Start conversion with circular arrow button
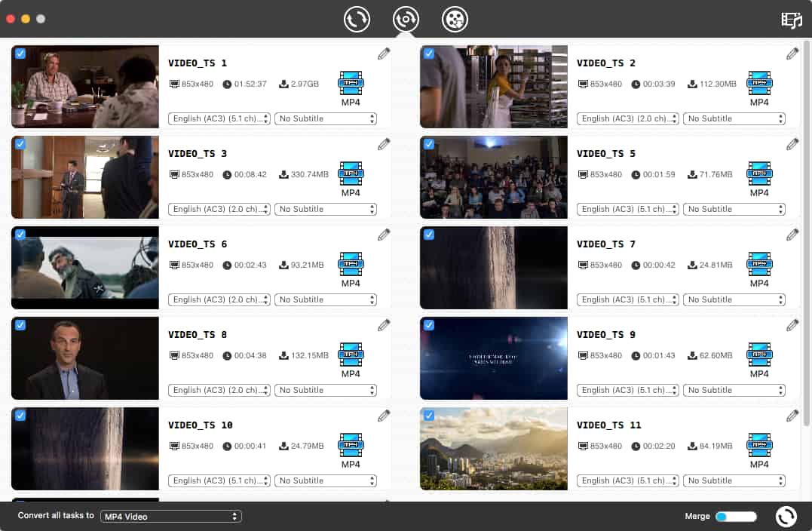 point(786,517)
